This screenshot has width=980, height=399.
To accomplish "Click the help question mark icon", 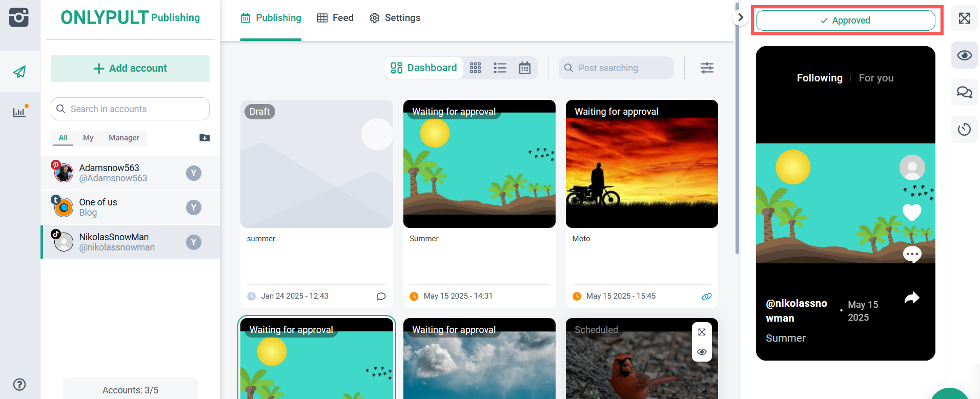I will coord(19,385).
